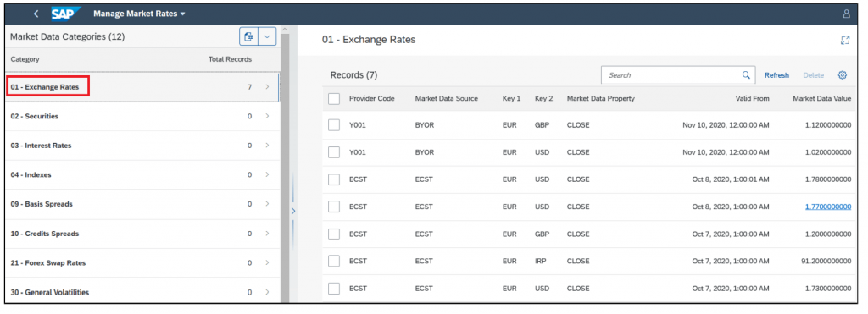Check the Y001 EUR GBP row checkbox

[x=334, y=125]
